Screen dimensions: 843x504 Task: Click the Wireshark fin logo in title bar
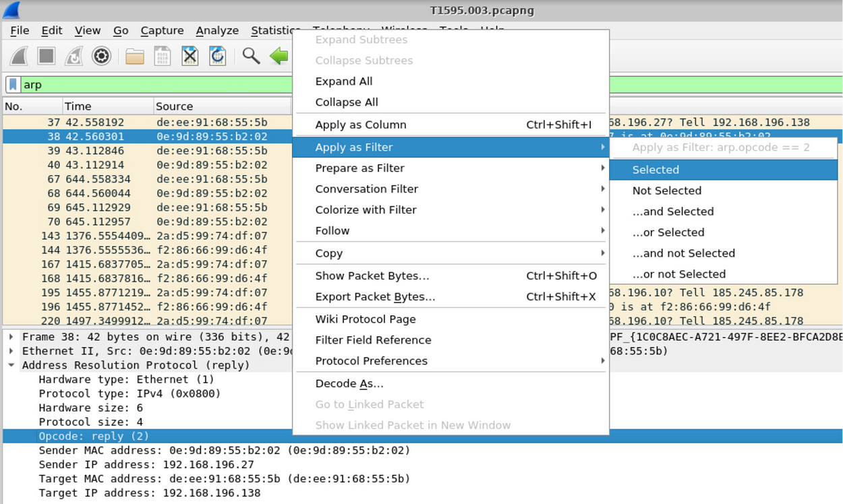point(11,10)
